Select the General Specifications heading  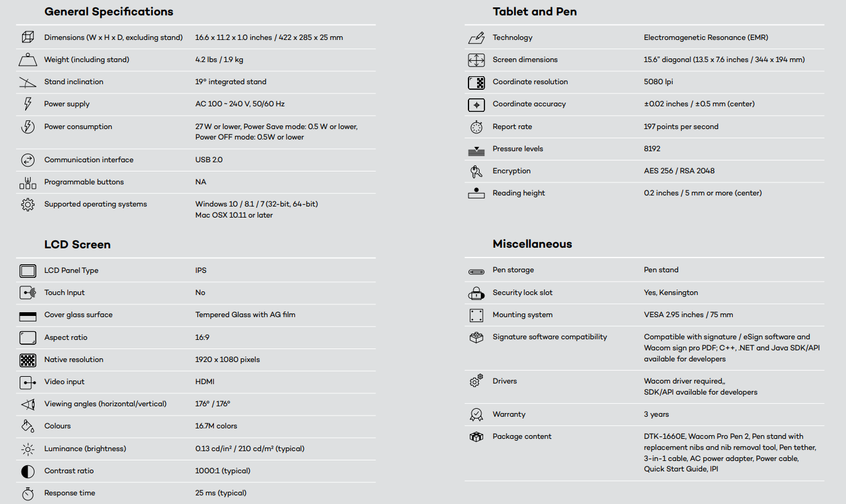[109, 12]
